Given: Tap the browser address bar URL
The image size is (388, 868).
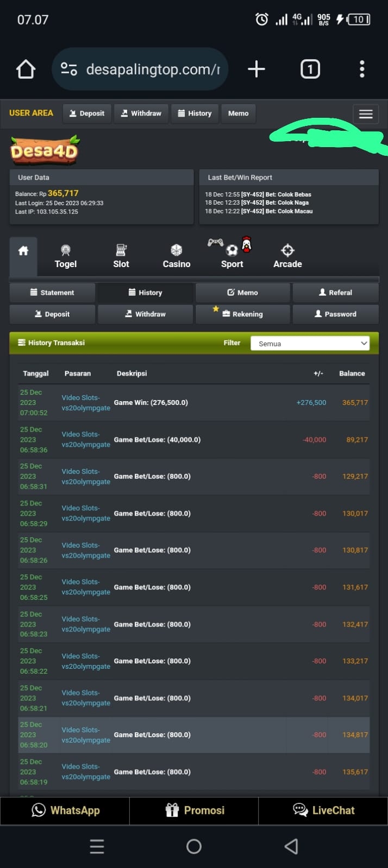Looking at the screenshot, I should (x=152, y=69).
